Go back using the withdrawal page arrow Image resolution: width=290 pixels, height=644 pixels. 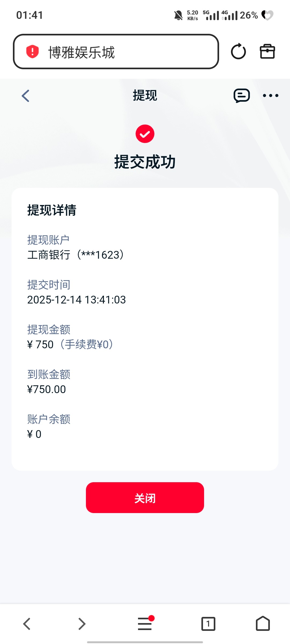26,96
